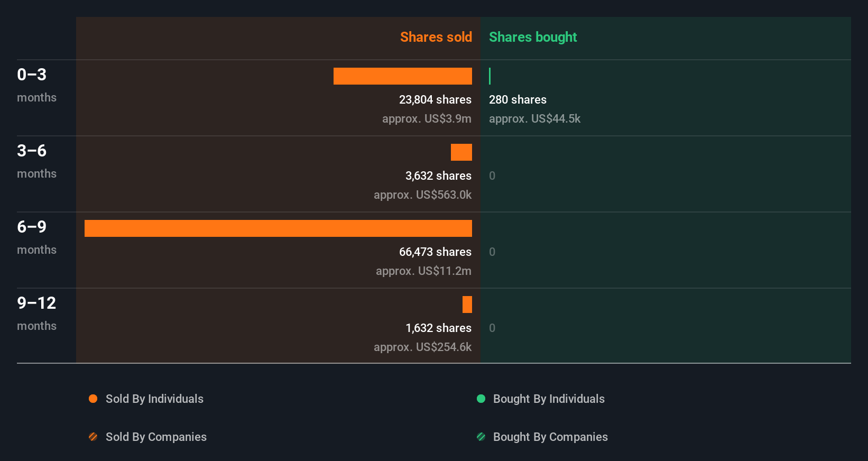
Task: Click the approx. US$3.9m amount
Action: coord(427,119)
